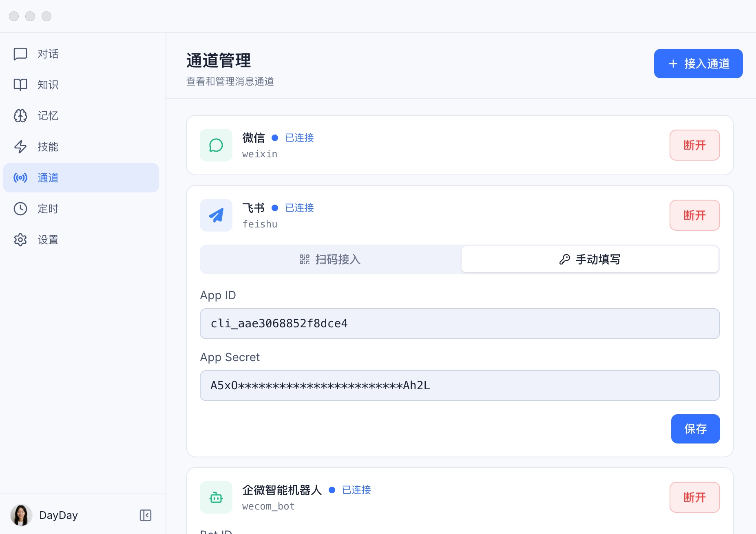
Task: Go to 技能 menu item
Action: coord(81,147)
